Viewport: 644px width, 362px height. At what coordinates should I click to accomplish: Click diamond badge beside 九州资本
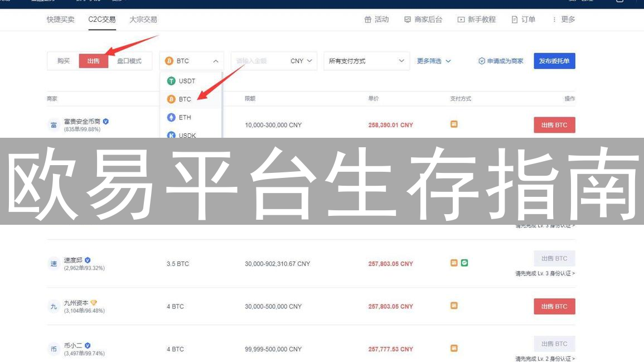click(x=94, y=303)
